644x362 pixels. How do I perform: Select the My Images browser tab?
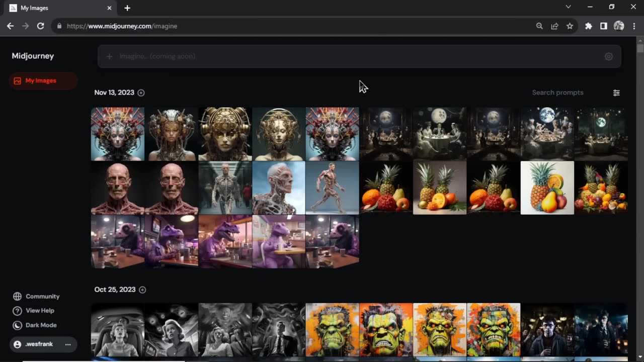61,8
